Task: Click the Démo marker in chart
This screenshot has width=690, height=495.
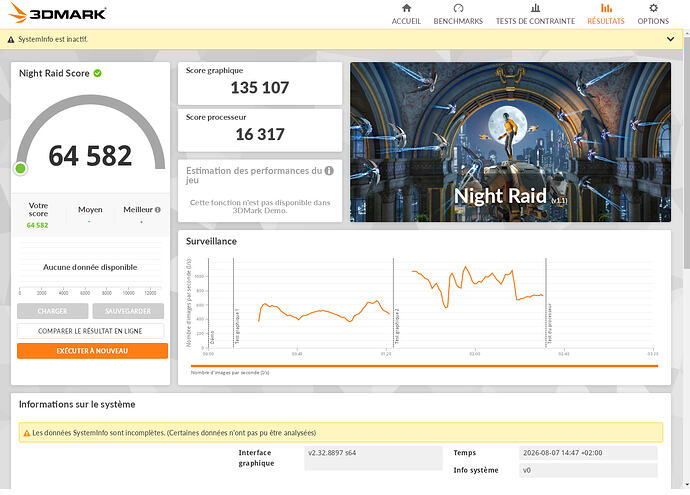Action: 212,337
